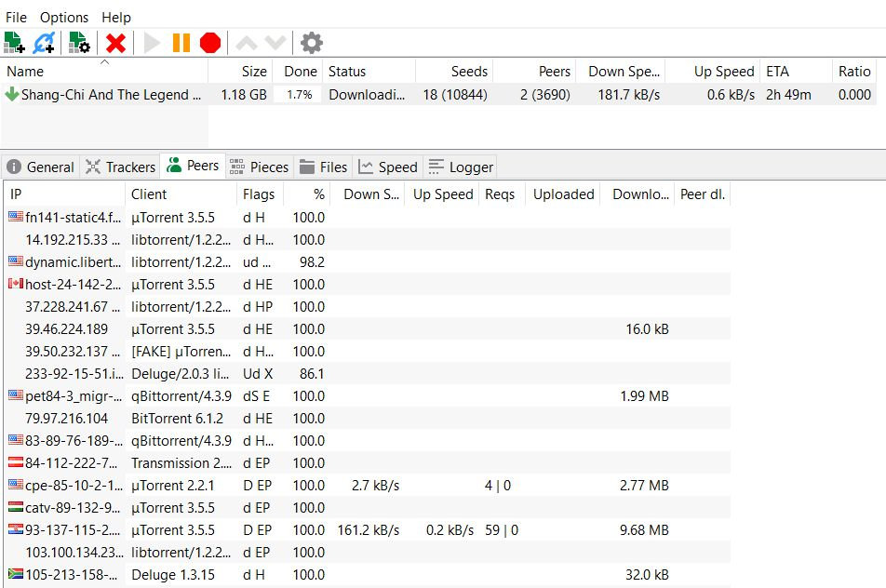Image resolution: width=886 pixels, height=588 pixels.
Task: Switch to the General tab
Action: (x=41, y=167)
